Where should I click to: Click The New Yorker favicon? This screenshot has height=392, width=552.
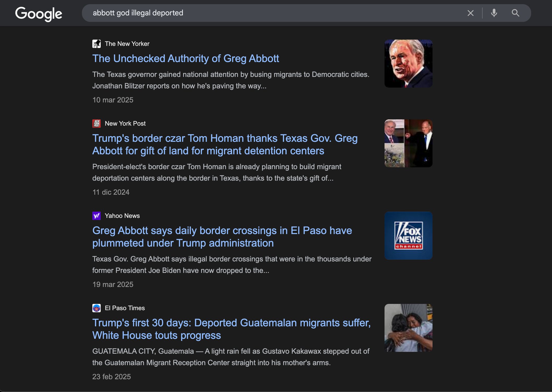pos(97,44)
